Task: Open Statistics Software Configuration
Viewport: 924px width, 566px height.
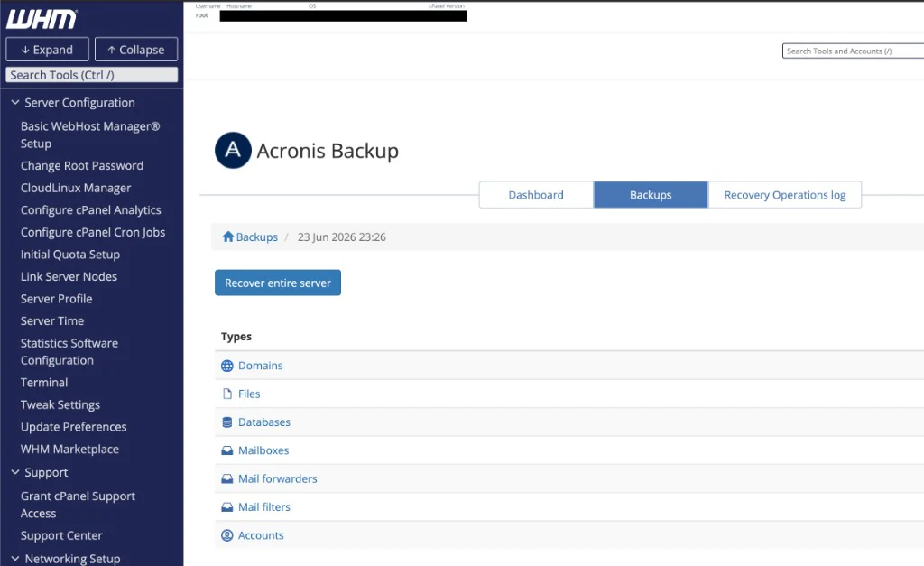Action: 69,352
